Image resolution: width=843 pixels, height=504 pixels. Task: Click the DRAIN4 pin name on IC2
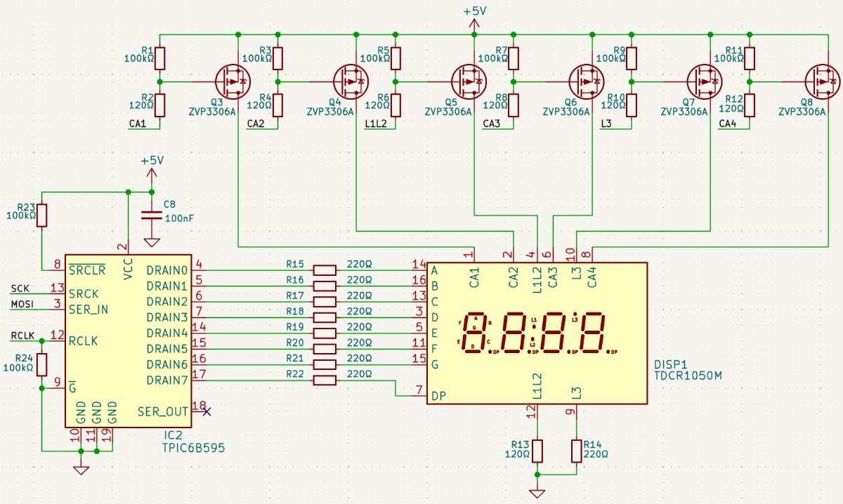pos(167,333)
